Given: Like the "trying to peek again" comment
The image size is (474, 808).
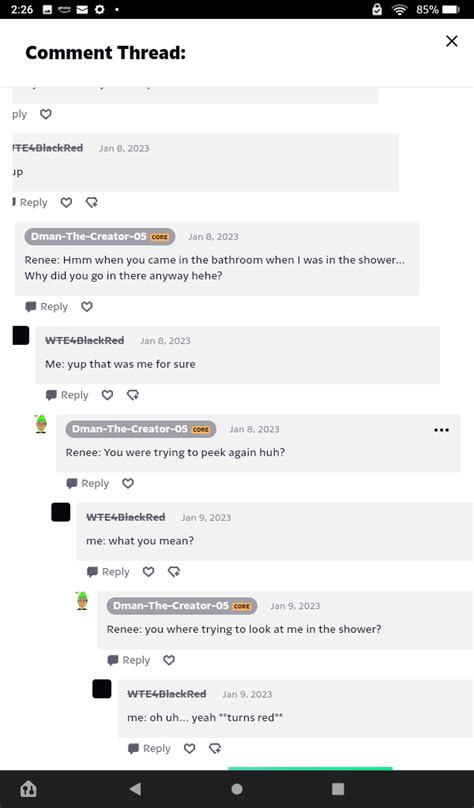Looking at the screenshot, I should click(x=128, y=483).
